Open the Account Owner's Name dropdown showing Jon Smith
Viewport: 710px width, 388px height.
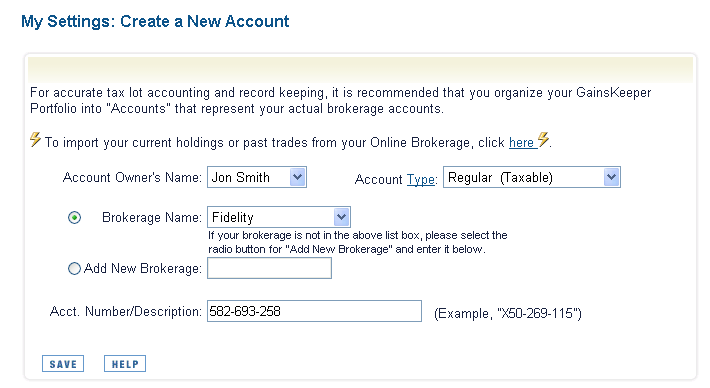[x=257, y=177]
